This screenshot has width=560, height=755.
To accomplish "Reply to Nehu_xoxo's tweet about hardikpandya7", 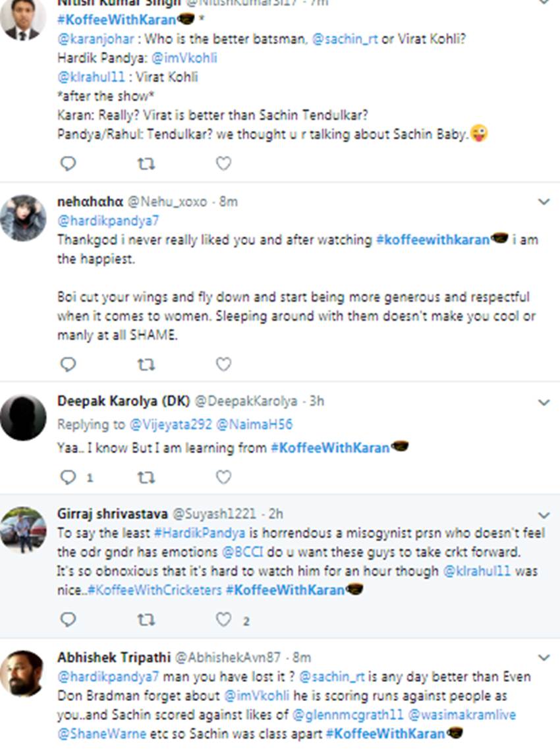I will click(69, 363).
